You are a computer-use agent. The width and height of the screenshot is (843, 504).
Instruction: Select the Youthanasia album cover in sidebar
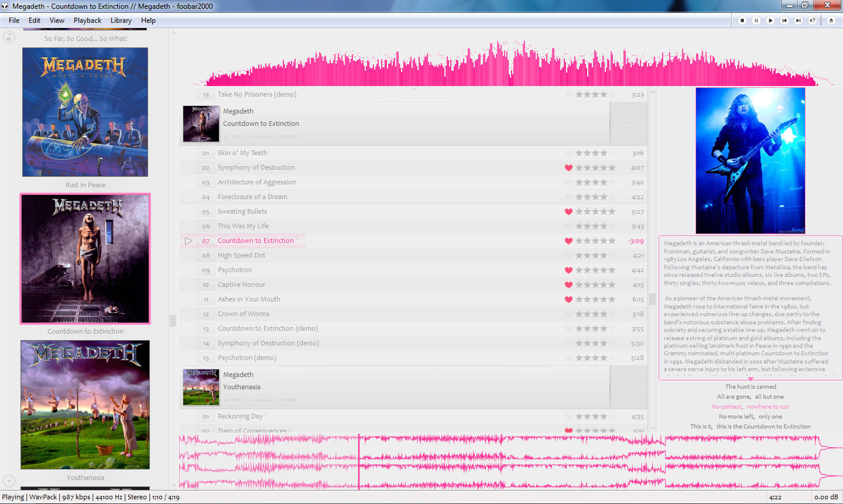point(85,404)
